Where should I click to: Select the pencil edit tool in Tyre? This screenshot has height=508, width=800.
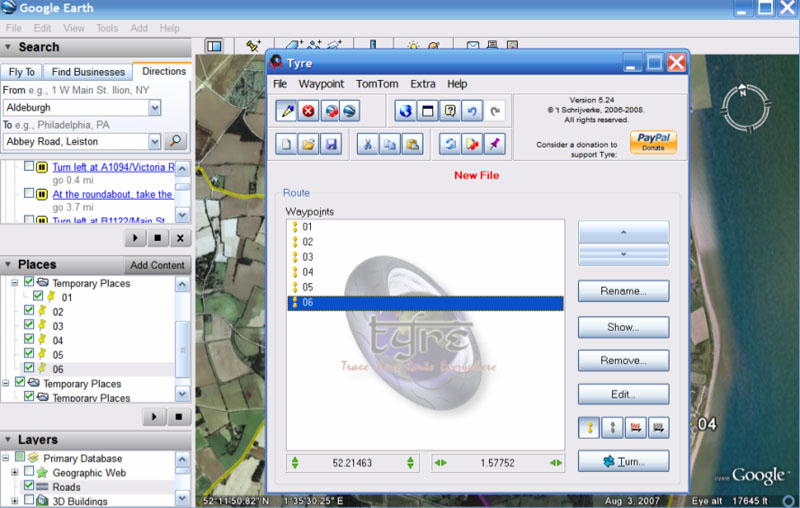coord(287,111)
